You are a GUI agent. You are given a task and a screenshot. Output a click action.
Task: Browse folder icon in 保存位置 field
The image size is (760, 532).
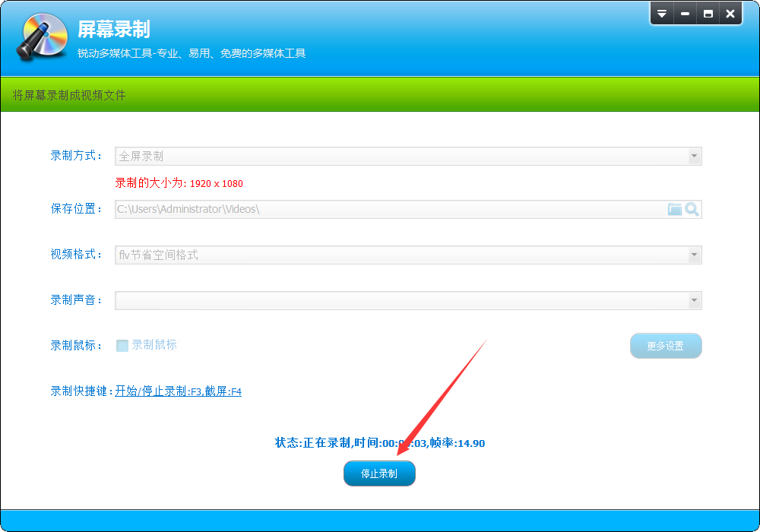(x=674, y=209)
